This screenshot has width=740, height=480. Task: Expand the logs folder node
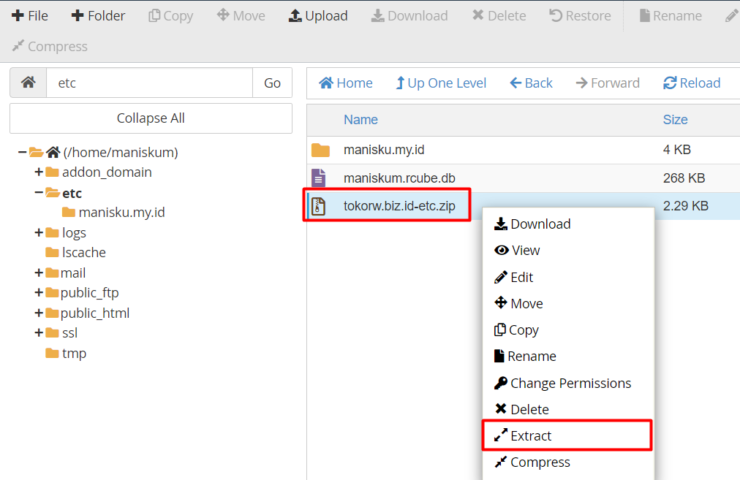(x=39, y=233)
